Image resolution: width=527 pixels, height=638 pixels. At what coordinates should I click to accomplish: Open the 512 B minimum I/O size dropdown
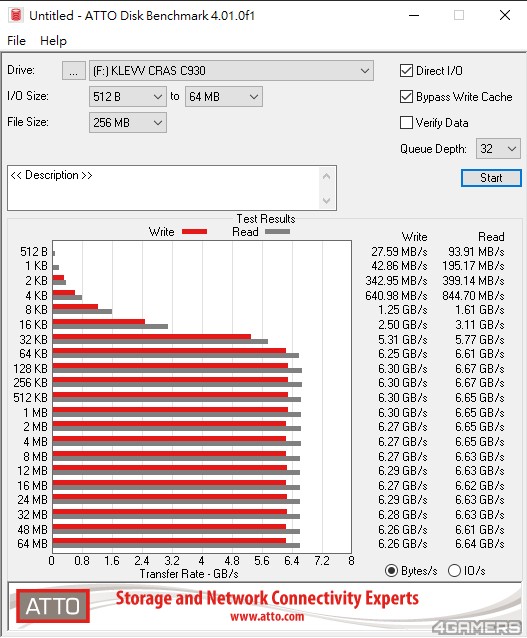128,97
